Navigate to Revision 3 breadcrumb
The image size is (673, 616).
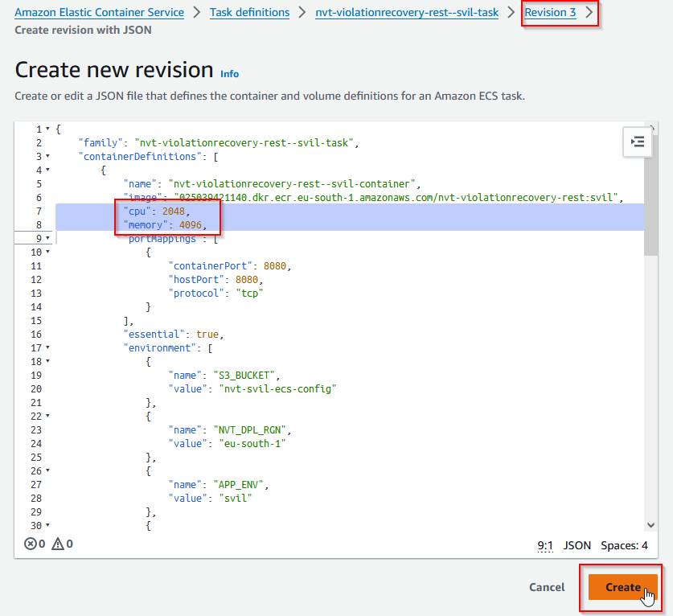click(550, 13)
